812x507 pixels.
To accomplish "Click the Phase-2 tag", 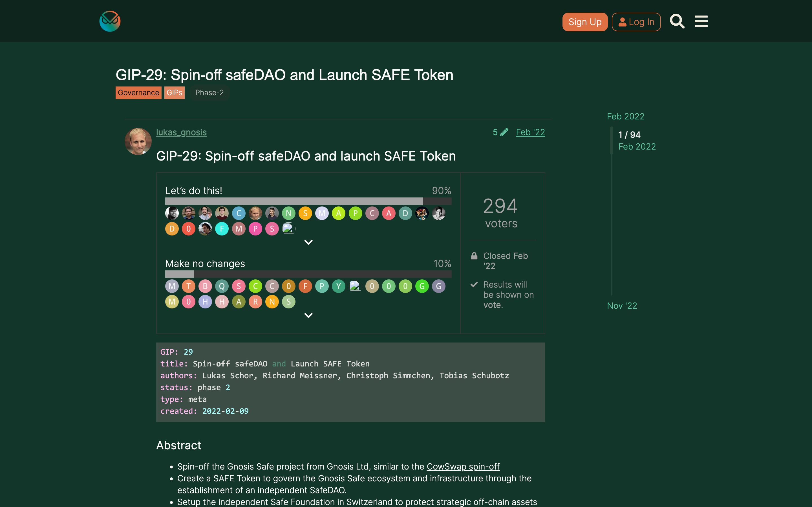I will 209,93.
